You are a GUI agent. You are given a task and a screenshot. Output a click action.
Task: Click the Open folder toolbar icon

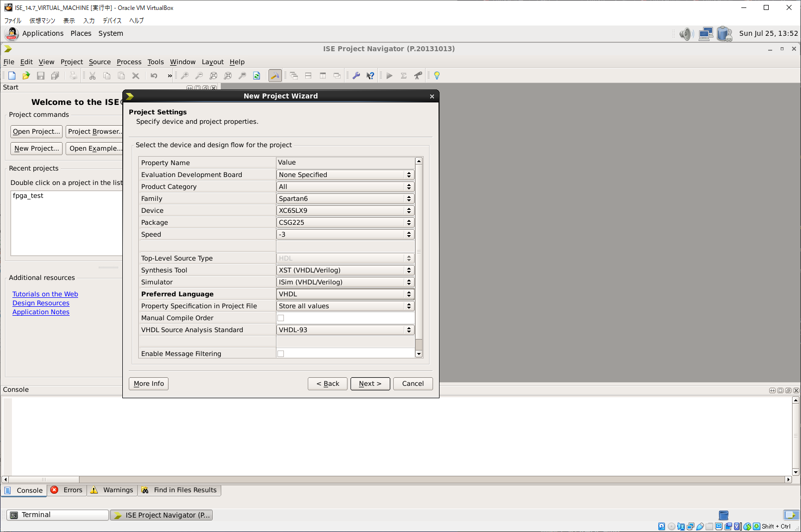[26, 76]
